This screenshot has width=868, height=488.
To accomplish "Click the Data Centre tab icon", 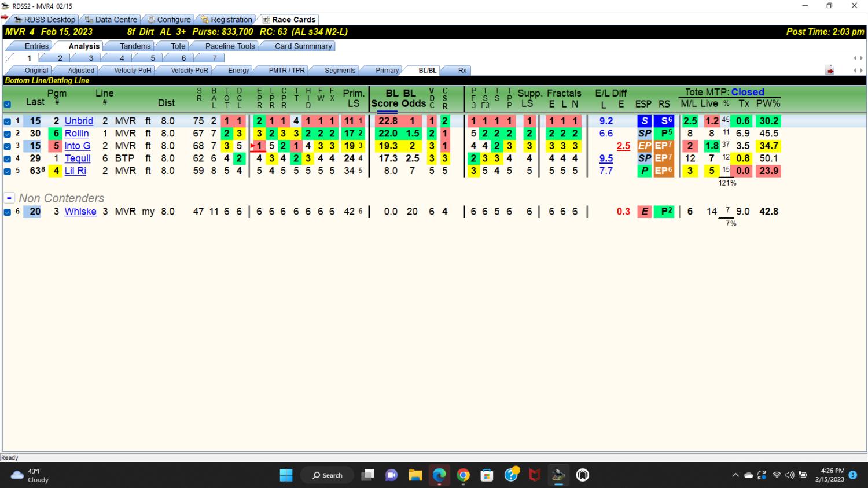I will [x=89, y=20].
